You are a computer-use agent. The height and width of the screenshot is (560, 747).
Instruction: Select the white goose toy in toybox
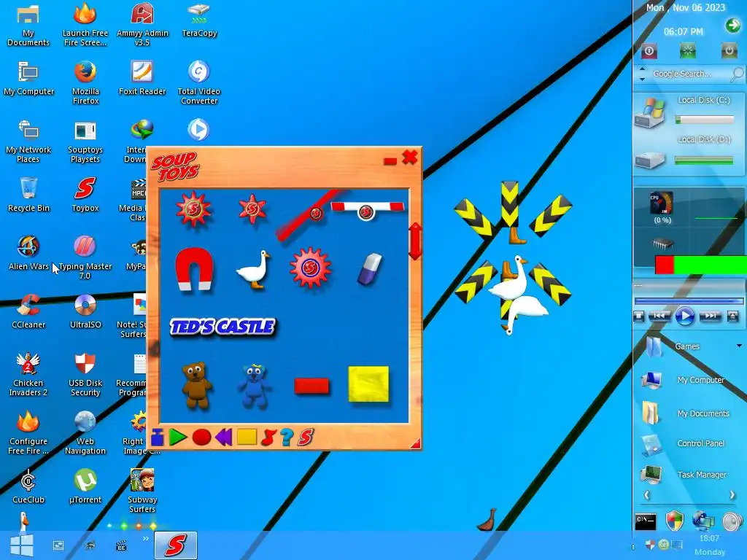pyautogui.click(x=253, y=270)
